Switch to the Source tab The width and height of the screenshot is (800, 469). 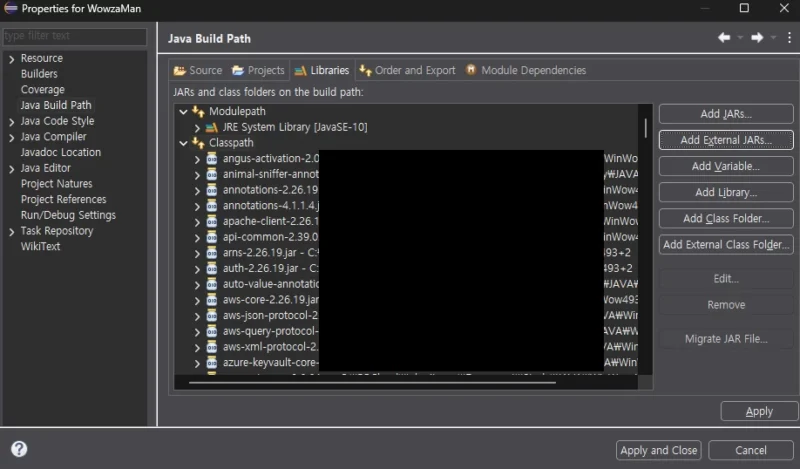pyautogui.click(x=197, y=70)
